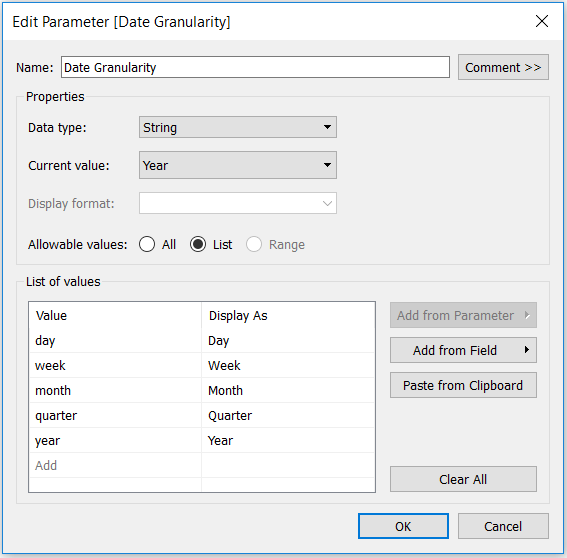The image size is (567, 558).
Task: Click the Paste from Clipboard button
Action: point(463,385)
